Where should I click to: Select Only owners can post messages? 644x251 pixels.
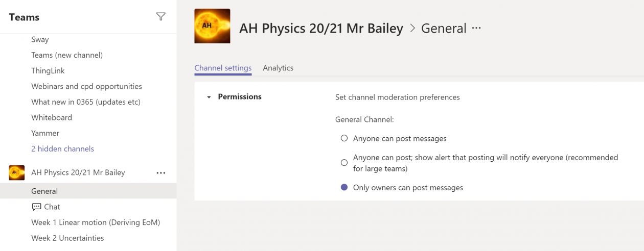(x=344, y=187)
